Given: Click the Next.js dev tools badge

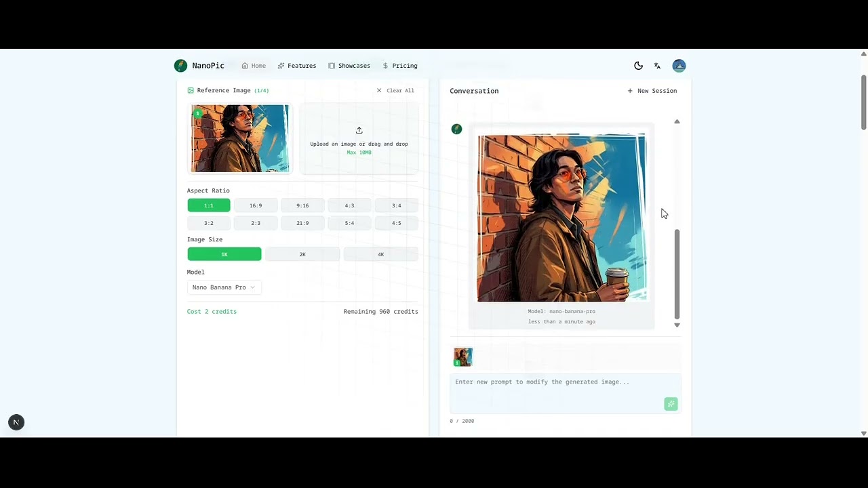Looking at the screenshot, I should click(16, 422).
